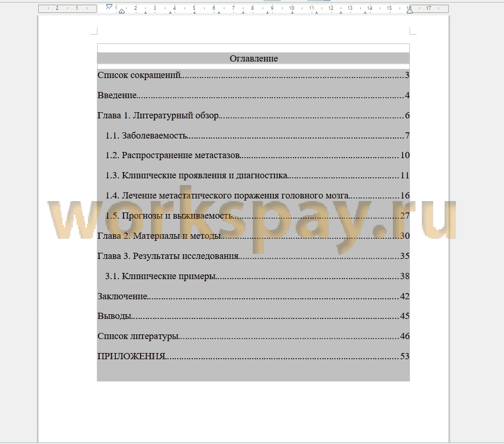
Task: Click 'Глава 2. Материалы и методы' entry
Action: click(x=253, y=236)
